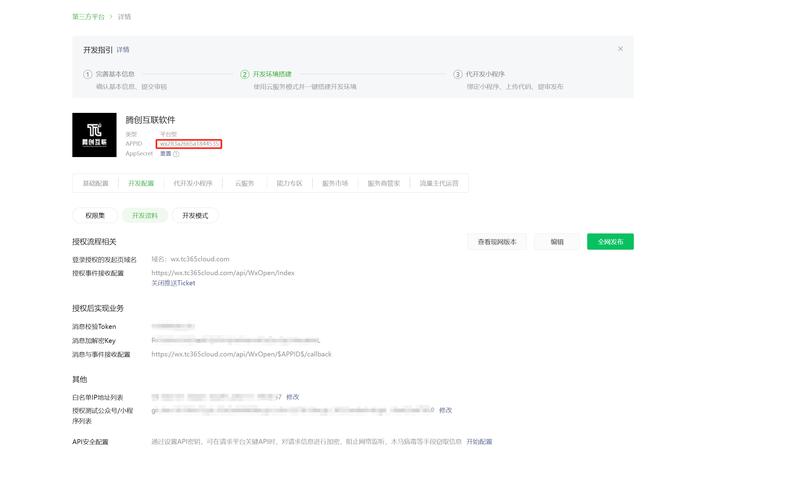Open the 服务市场 tab
This screenshot has height=500, width=785.
click(335, 183)
